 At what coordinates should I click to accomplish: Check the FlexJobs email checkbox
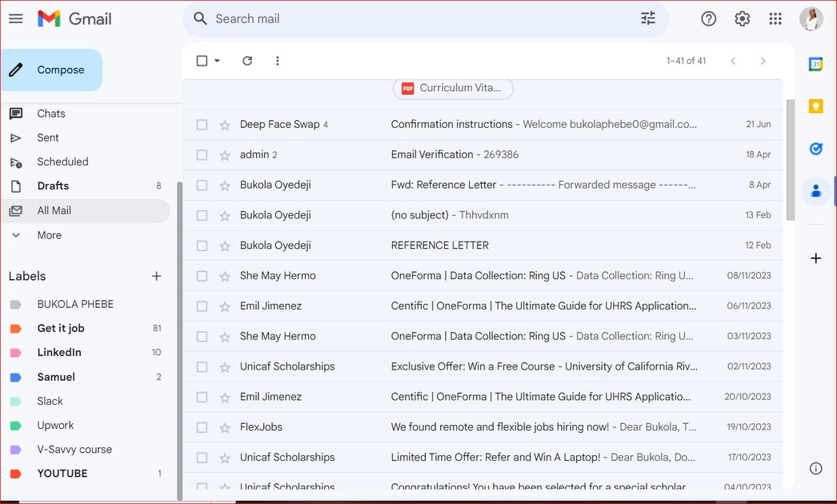pos(202,427)
